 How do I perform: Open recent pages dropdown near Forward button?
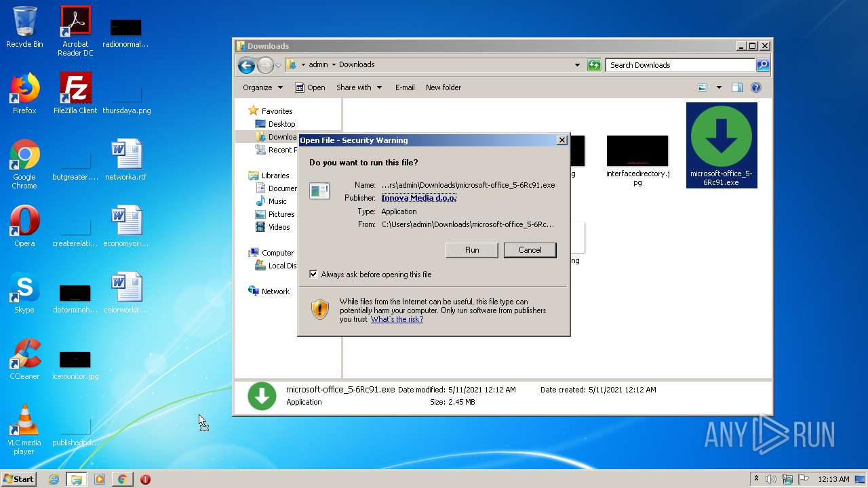click(278, 65)
